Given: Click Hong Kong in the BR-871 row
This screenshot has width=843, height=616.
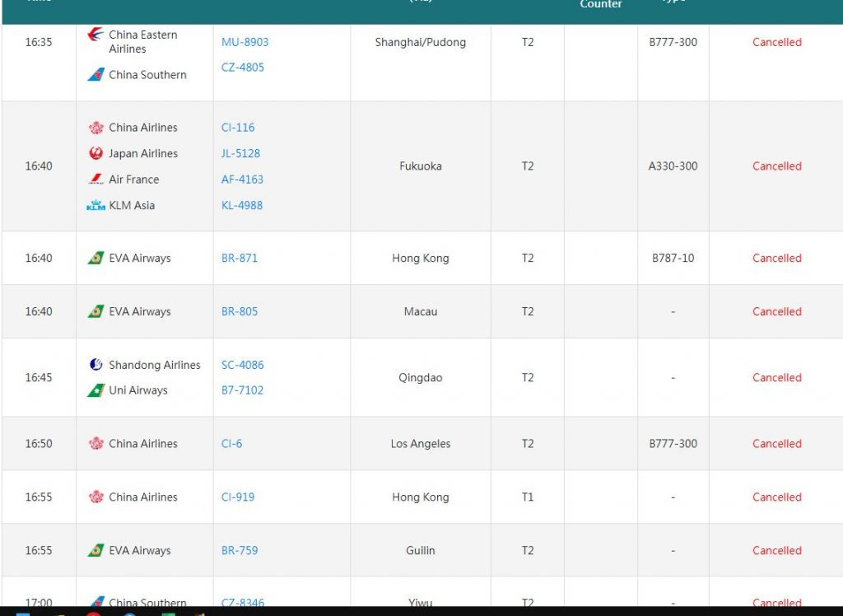Looking at the screenshot, I should [421, 259].
